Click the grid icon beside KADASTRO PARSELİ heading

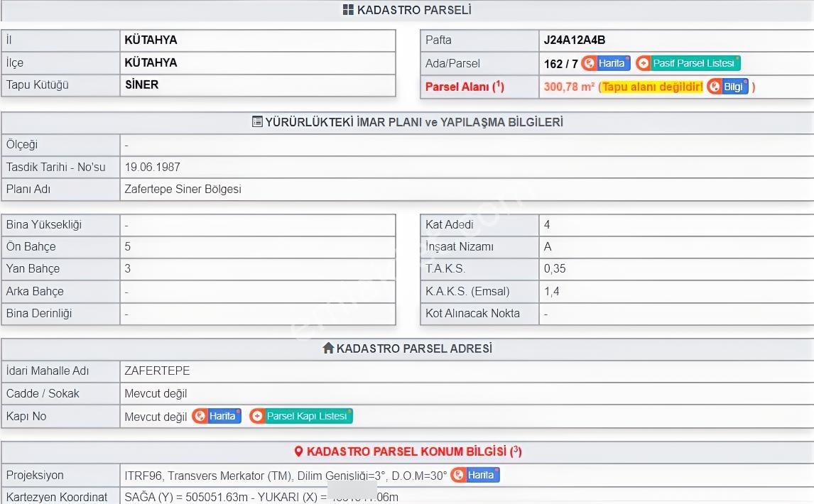[348, 10]
